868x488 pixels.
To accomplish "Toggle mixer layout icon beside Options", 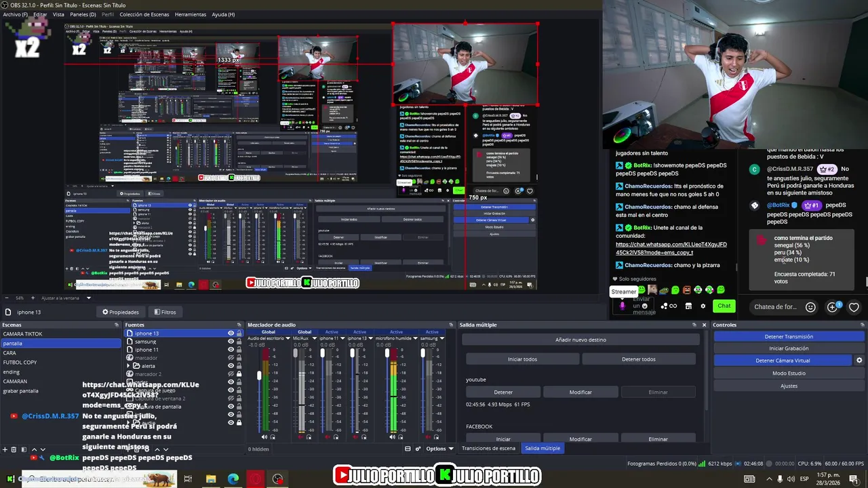I will tap(408, 449).
